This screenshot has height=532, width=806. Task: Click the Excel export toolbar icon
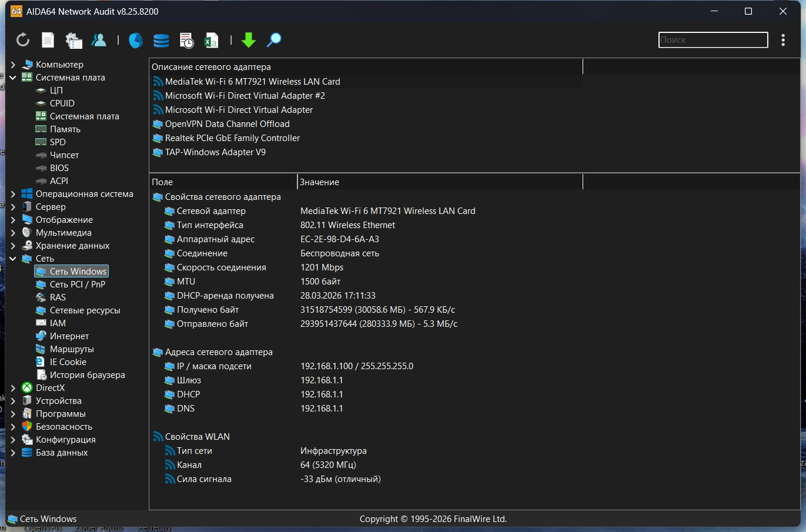(211, 40)
